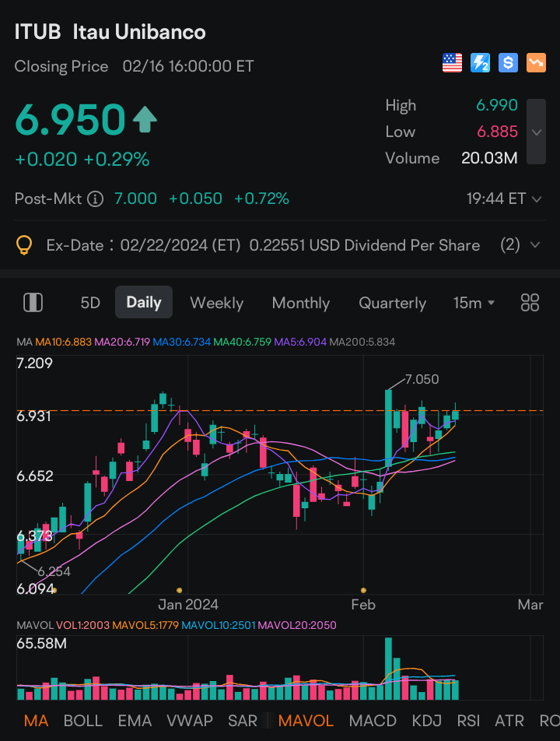Toggle the MA indicator
560x741 pixels.
point(37,721)
